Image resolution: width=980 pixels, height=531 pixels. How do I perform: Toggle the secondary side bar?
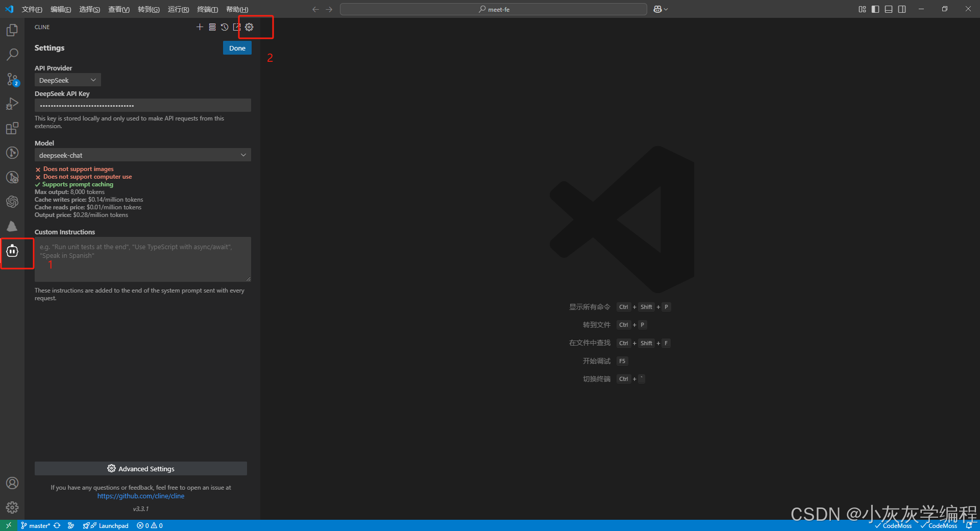902,9
